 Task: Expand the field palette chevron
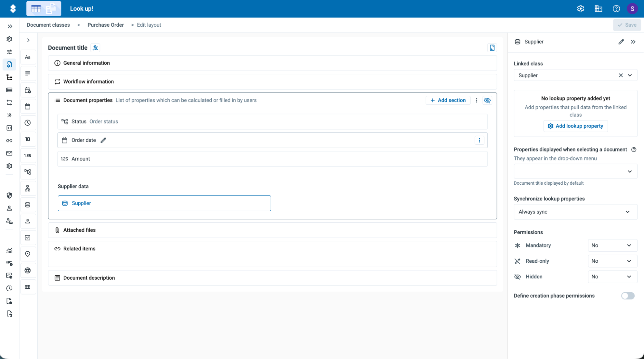28,40
